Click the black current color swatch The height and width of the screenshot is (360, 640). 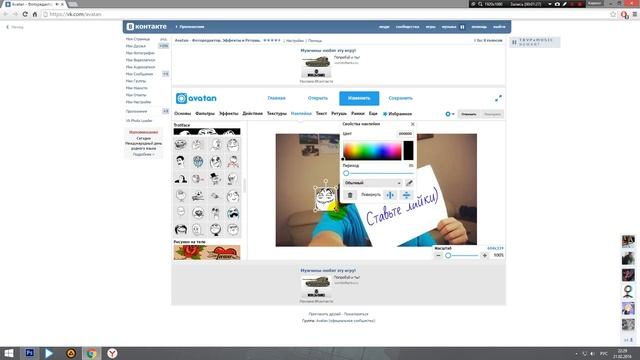click(408, 150)
